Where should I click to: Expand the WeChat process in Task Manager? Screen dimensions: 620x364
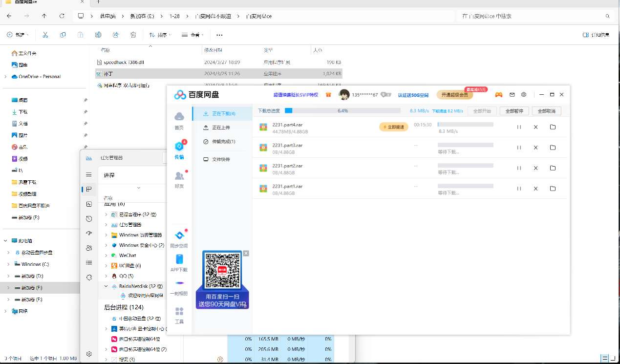[x=107, y=256]
